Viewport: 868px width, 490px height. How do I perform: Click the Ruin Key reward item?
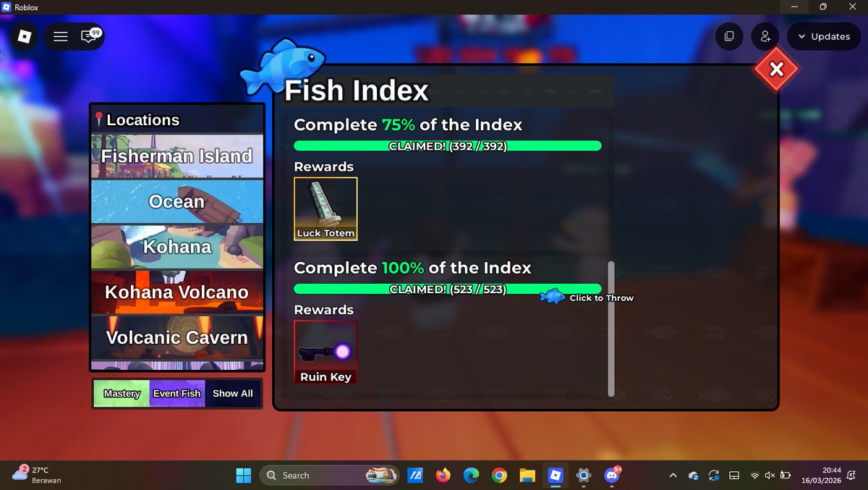[x=325, y=352]
